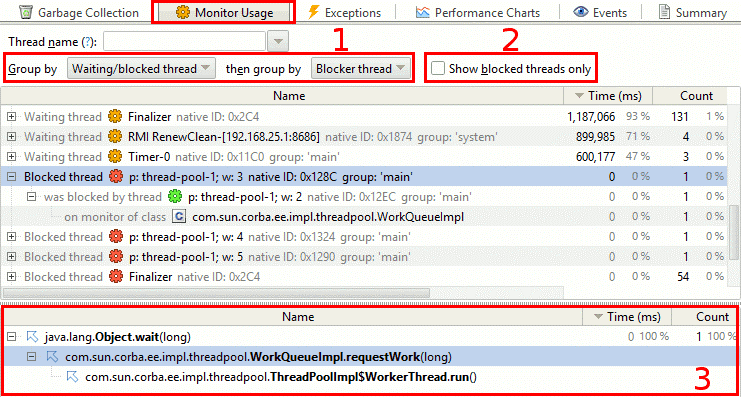Open the Thread name history dropdown arrow
The width and height of the screenshot is (741, 397).
click(278, 42)
